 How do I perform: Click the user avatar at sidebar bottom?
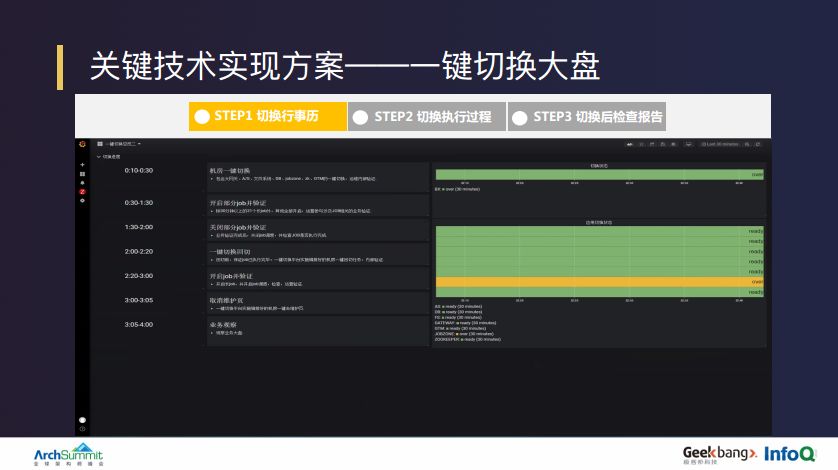82,420
